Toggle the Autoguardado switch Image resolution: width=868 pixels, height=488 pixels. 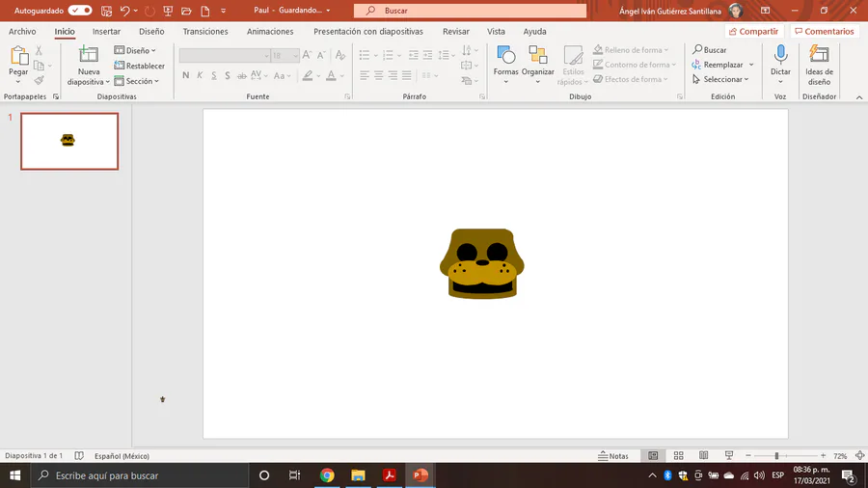point(80,11)
